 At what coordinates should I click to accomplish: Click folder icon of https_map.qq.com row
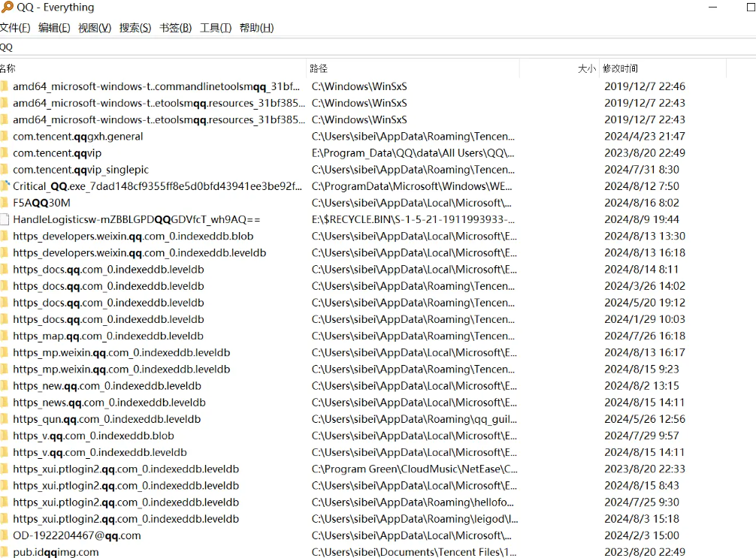click(5, 336)
